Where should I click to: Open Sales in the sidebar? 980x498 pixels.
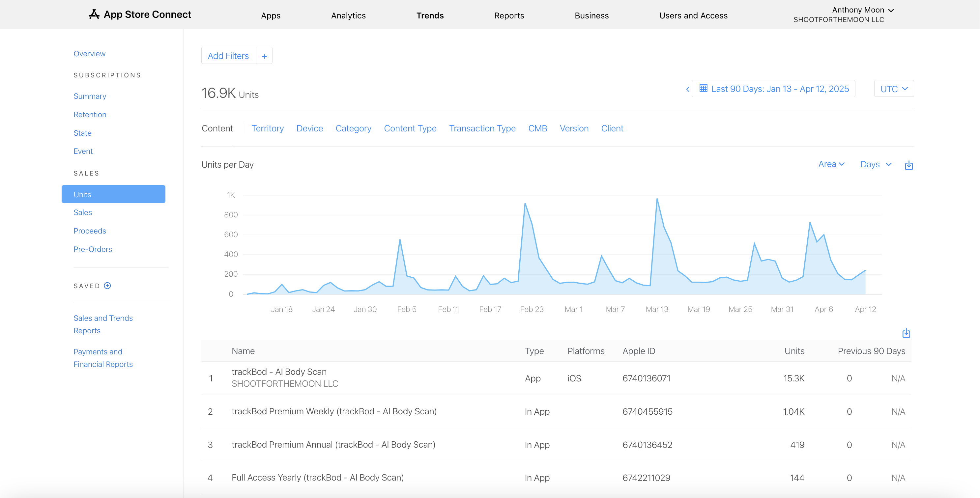(x=83, y=212)
